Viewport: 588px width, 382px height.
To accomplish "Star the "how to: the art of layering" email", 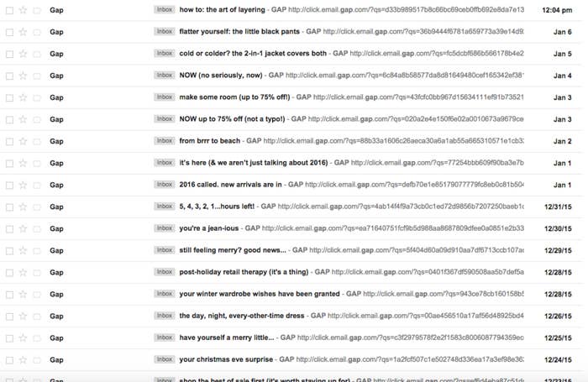I will click(x=23, y=9).
